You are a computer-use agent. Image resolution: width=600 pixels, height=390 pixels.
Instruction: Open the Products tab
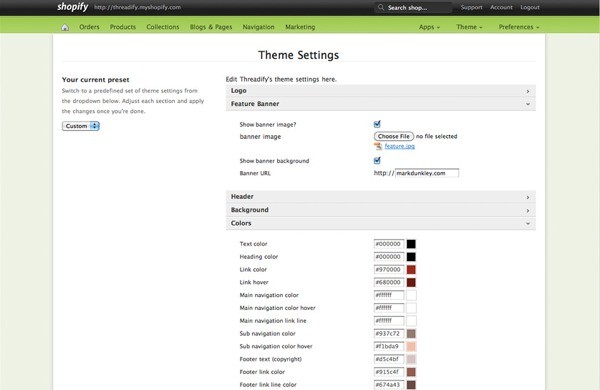coord(123,27)
